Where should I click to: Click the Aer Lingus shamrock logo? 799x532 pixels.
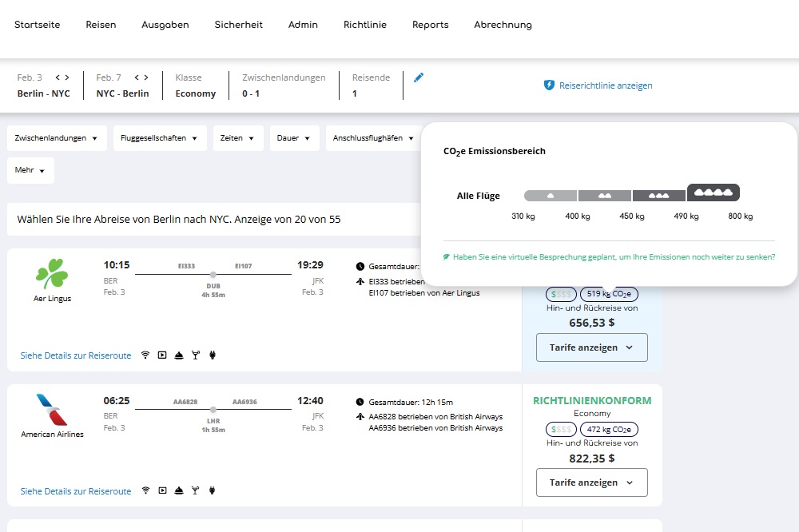pos(52,275)
